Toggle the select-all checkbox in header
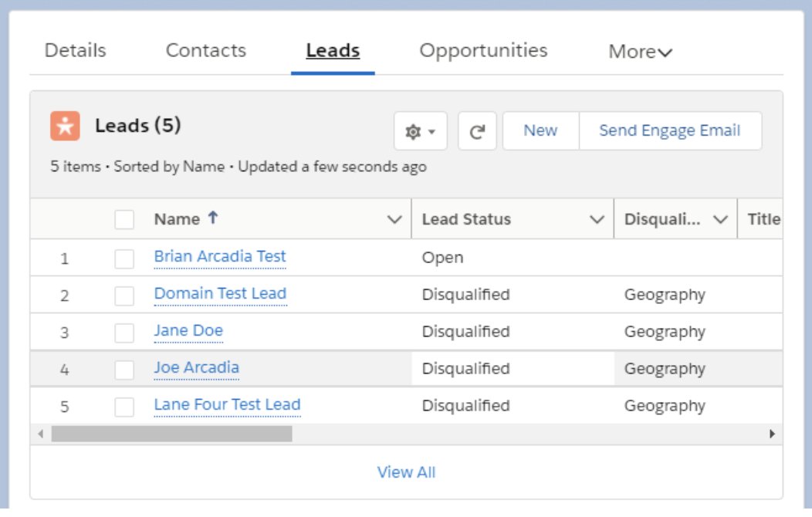812x517 pixels. point(124,219)
